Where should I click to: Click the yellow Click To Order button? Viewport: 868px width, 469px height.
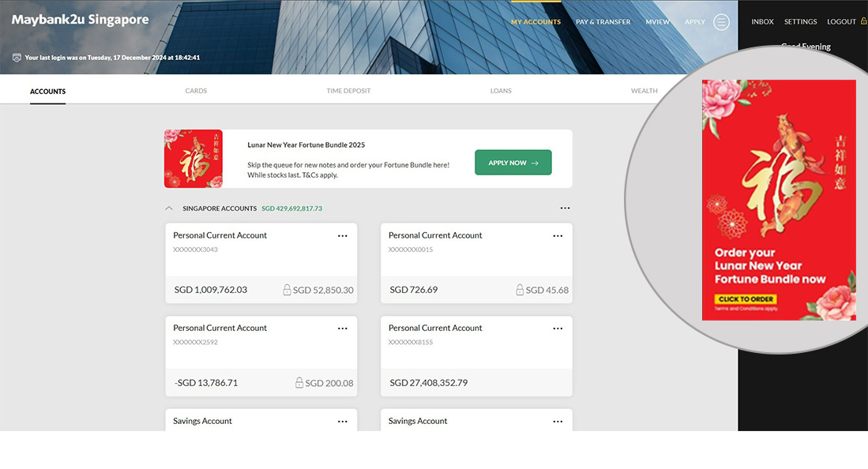click(x=745, y=299)
